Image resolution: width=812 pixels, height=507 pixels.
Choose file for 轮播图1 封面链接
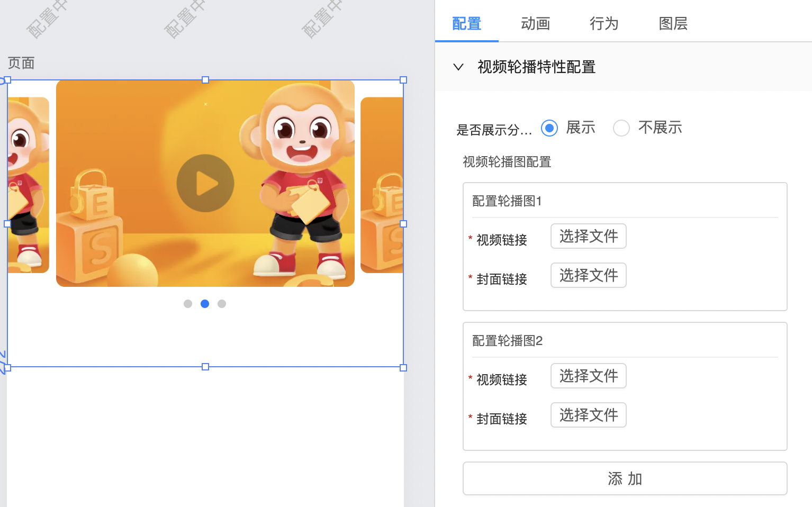click(x=588, y=275)
